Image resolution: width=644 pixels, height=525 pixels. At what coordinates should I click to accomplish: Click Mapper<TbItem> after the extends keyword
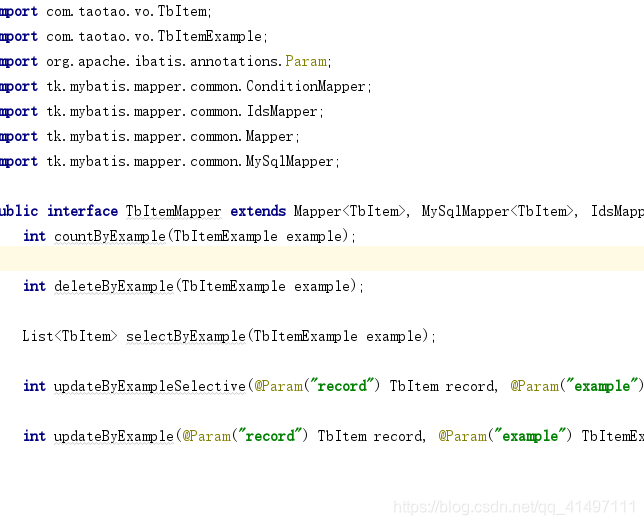pos(350,212)
